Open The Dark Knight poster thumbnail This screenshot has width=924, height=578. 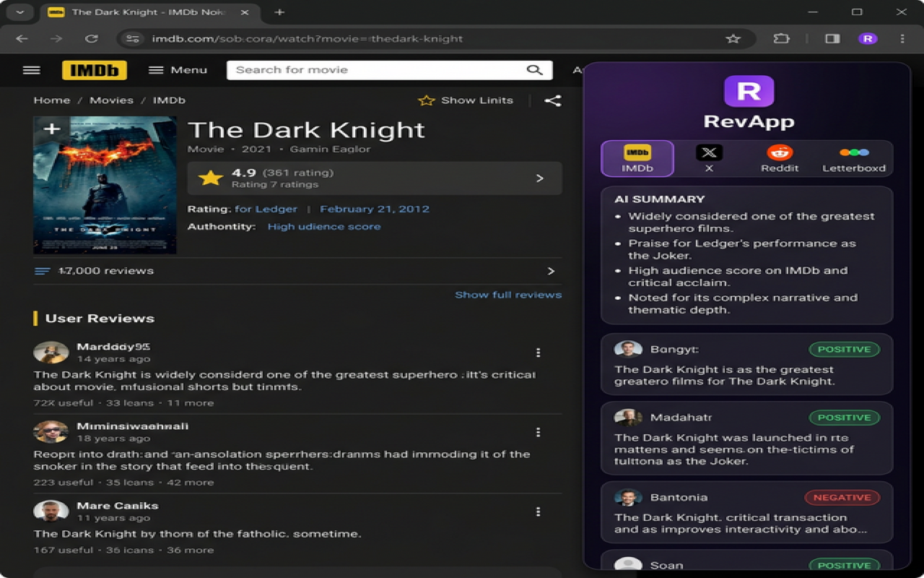point(105,185)
